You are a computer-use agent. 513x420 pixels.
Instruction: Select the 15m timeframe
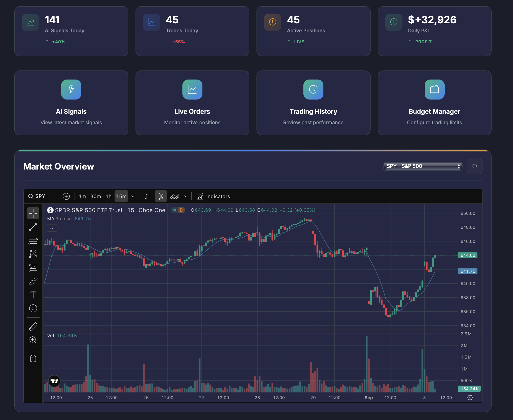tap(121, 196)
